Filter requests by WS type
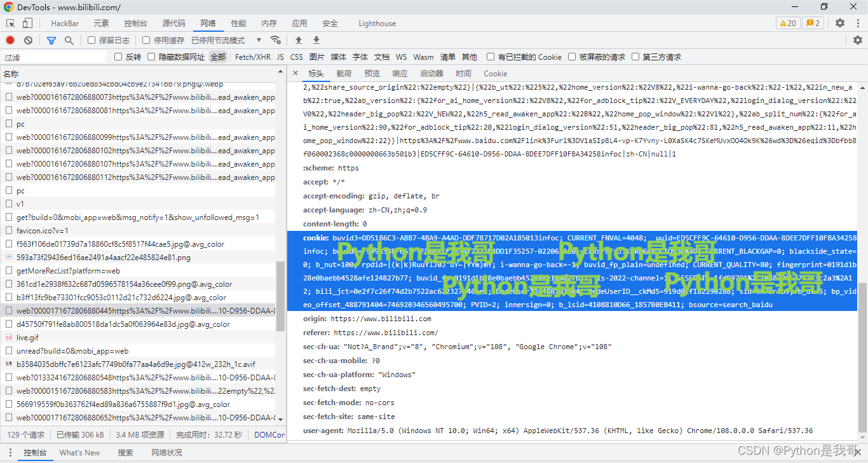Image resolution: width=868 pixels, height=463 pixels. click(401, 57)
